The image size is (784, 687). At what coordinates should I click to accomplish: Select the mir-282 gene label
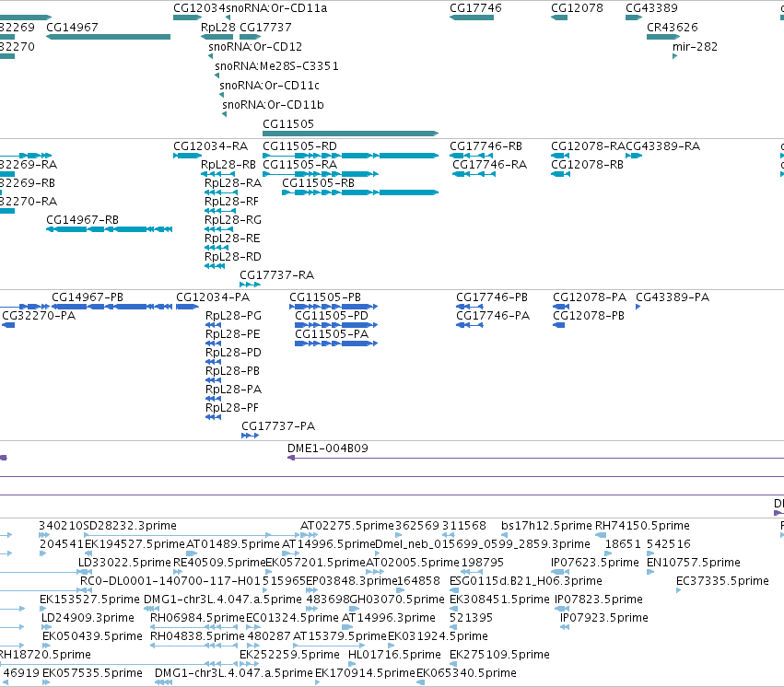(x=695, y=47)
